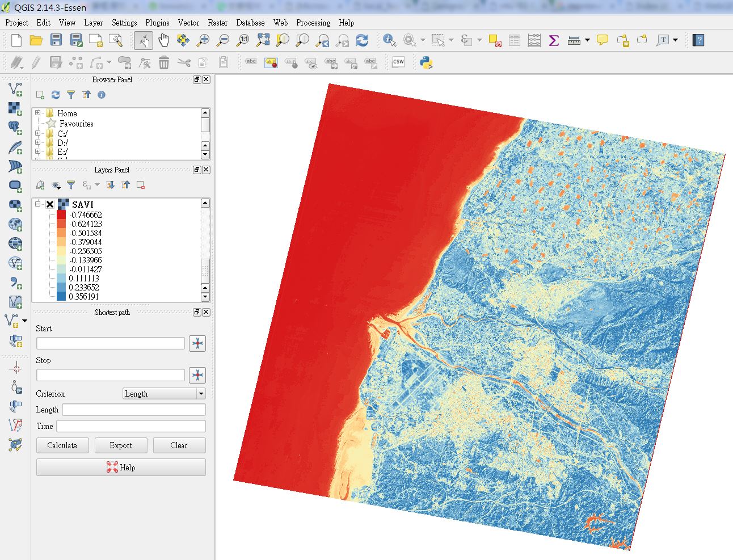Toggle visibility checkbox of SAVI layer
Screen dimensions: 733x560
(x=50, y=204)
